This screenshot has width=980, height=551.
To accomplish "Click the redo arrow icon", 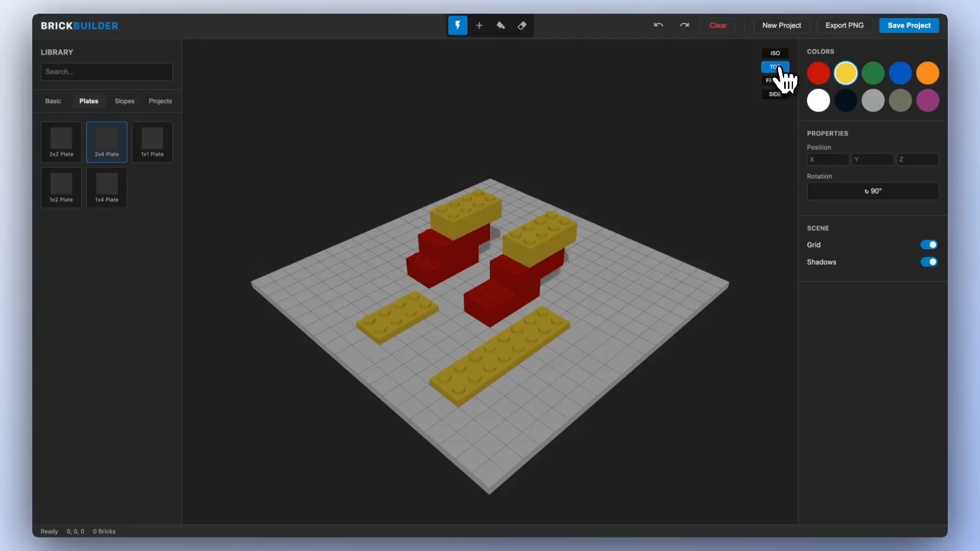I will tap(684, 25).
